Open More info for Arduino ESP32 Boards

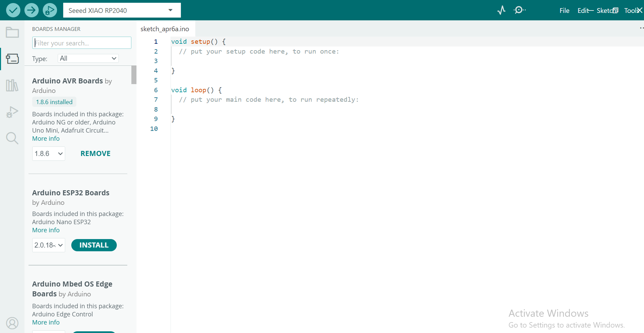point(46,230)
